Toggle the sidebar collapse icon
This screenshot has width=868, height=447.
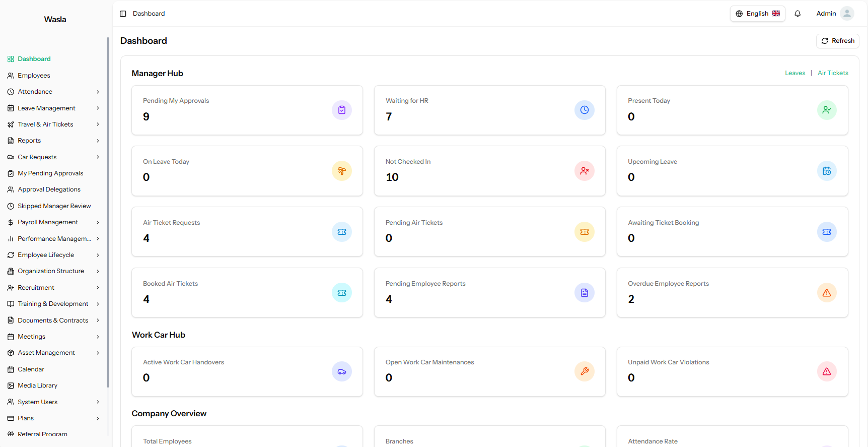[x=123, y=14]
